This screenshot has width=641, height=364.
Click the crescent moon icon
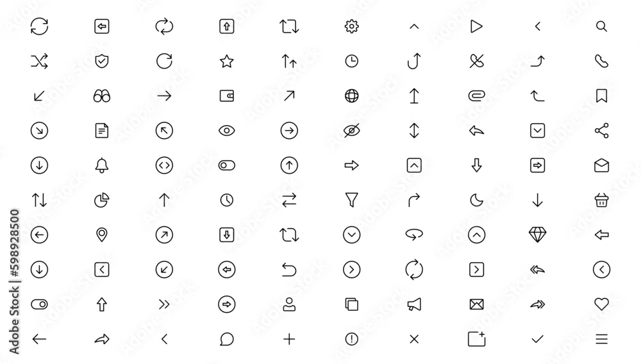(477, 200)
